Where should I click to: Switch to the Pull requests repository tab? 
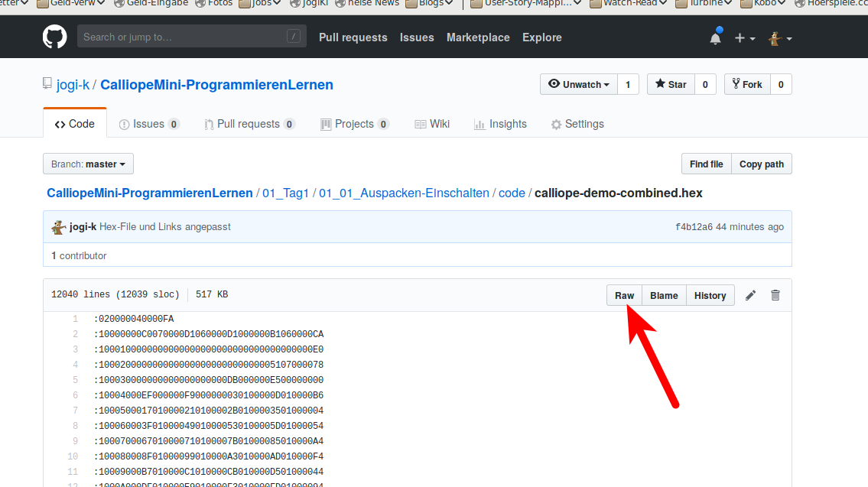tap(249, 124)
